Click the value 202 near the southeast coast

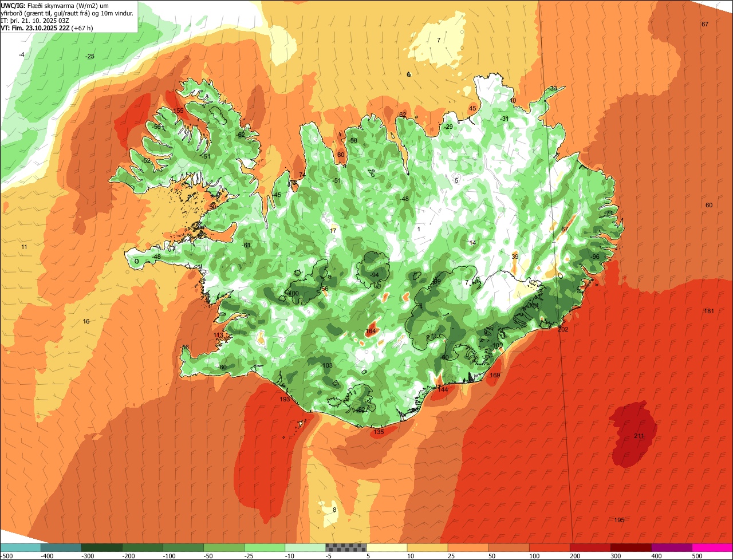(563, 330)
